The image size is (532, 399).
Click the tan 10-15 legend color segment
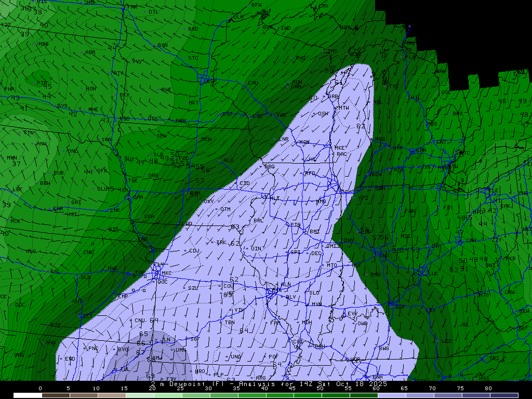click(112, 395)
